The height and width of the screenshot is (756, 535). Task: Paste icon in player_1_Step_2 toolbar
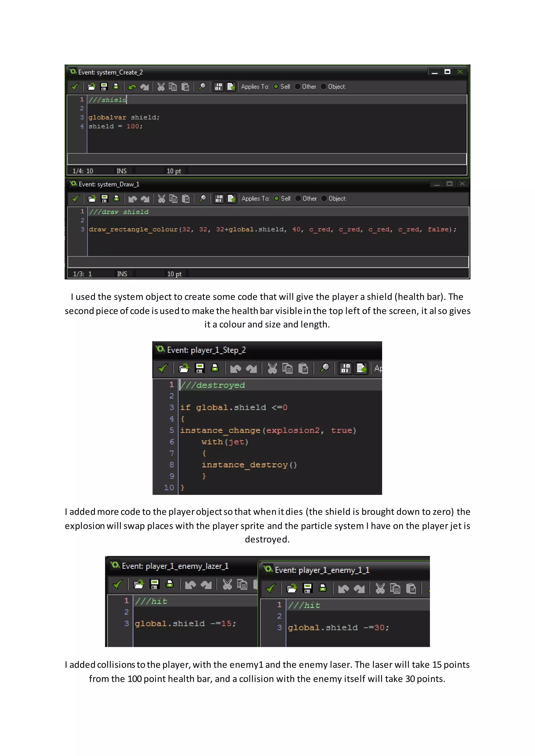coord(303,368)
